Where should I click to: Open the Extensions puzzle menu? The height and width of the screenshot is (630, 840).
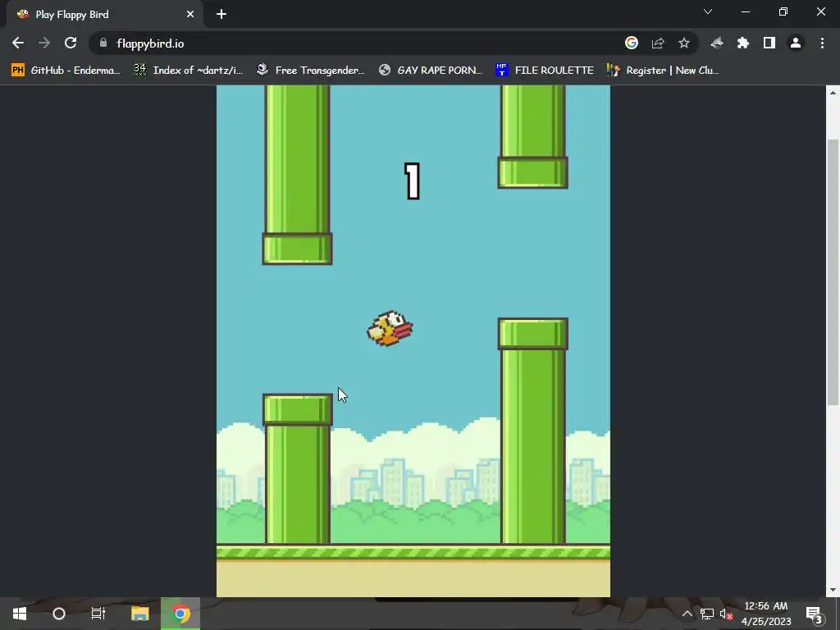coord(743,43)
